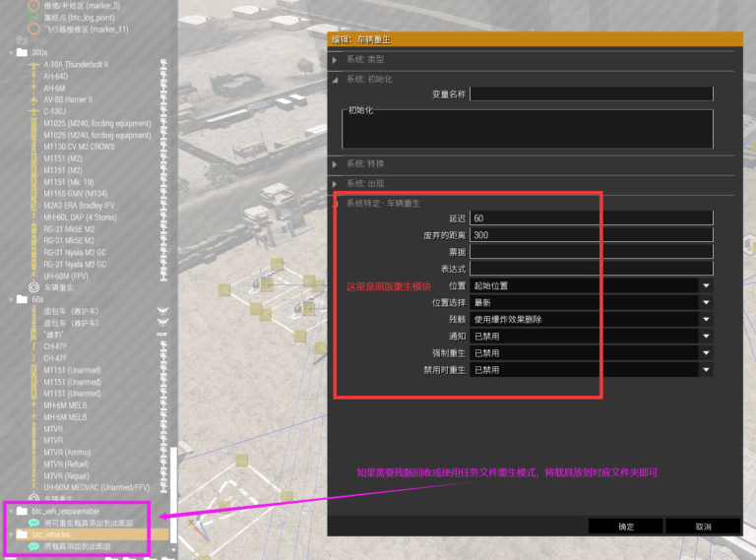Select the MTVR (Ammo) truck icon

(33, 452)
